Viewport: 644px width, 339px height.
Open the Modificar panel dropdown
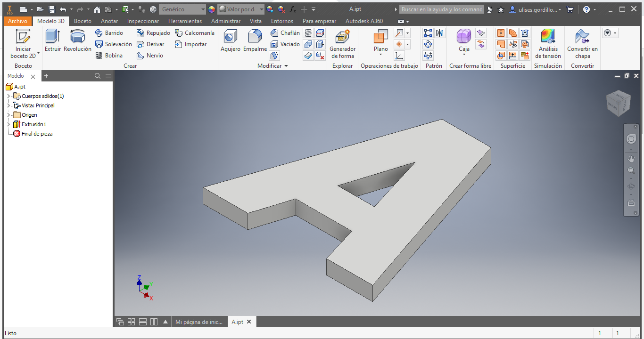(x=272, y=66)
